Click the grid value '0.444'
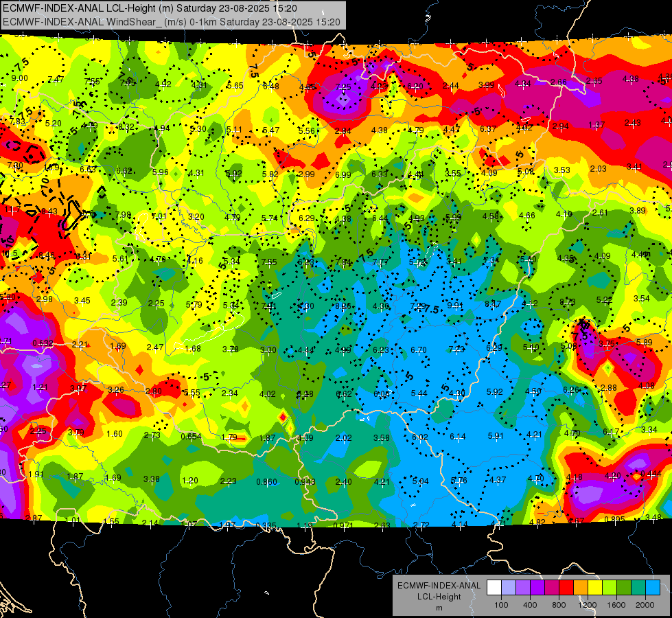The image size is (672, 618). pyautogui.click(x=651, y=474)
